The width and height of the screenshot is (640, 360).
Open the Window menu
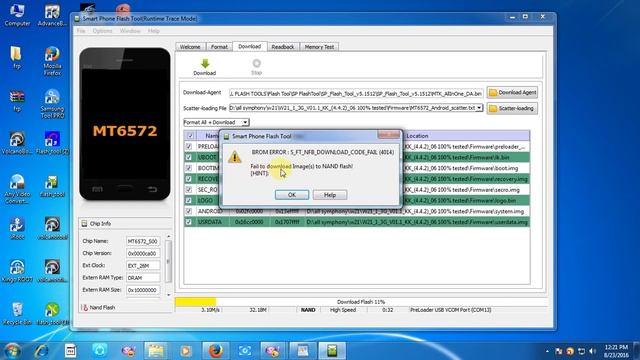pos(130,31)
